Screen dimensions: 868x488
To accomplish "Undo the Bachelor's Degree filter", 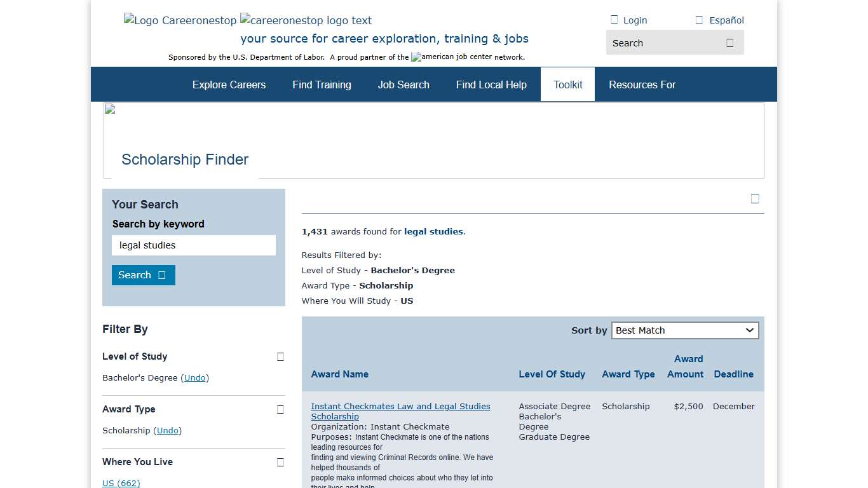I will [194, 377].
